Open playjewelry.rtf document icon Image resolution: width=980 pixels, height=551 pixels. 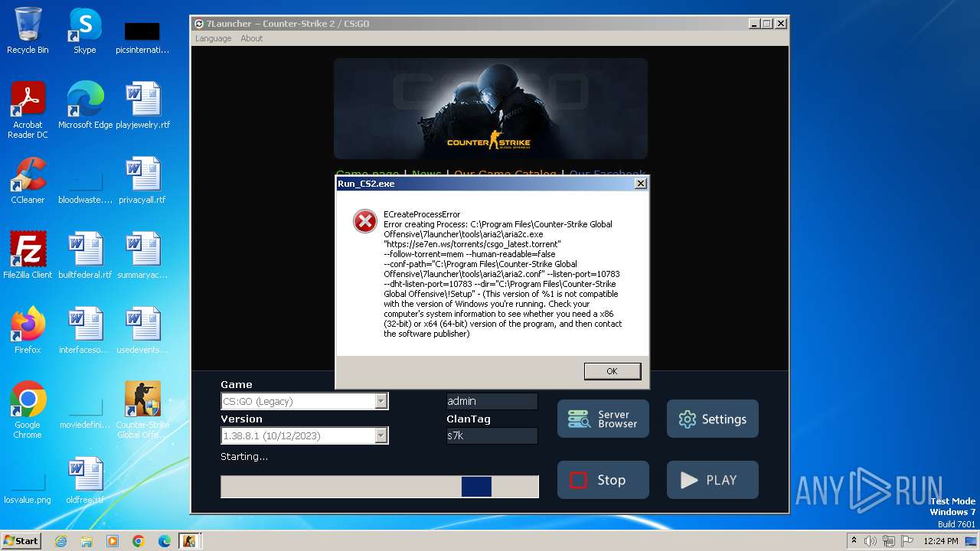coord(142,106)
